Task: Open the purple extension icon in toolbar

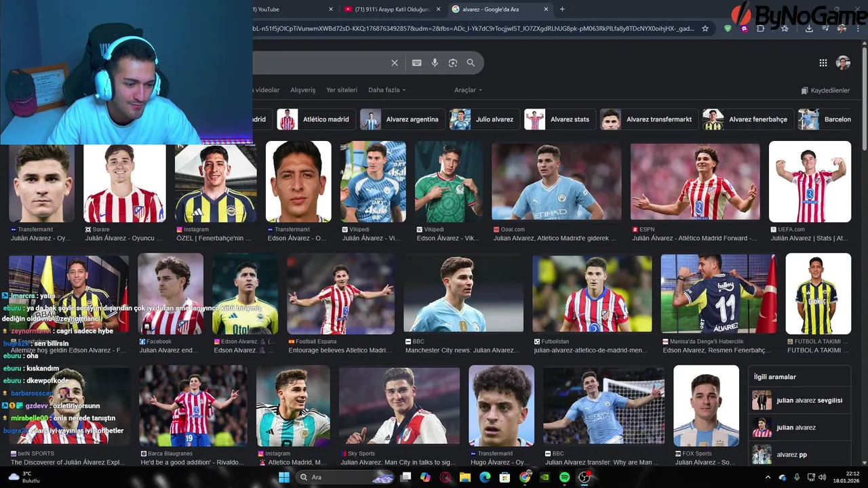Action: (745, 28)
